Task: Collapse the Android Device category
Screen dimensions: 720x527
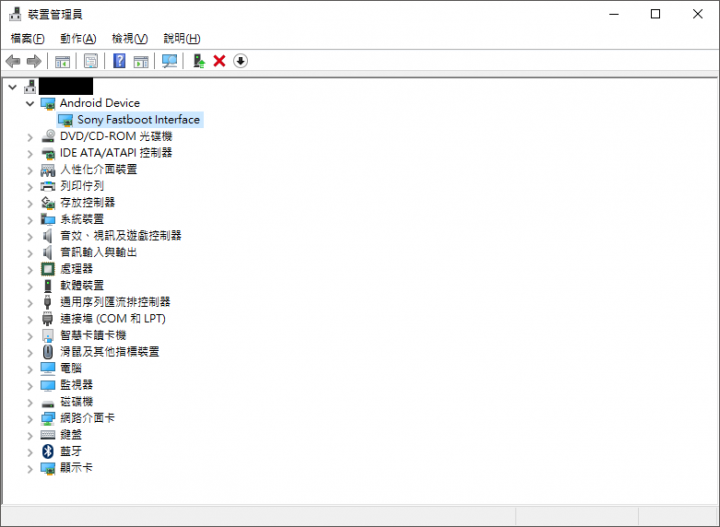Action: coord(30,103)
